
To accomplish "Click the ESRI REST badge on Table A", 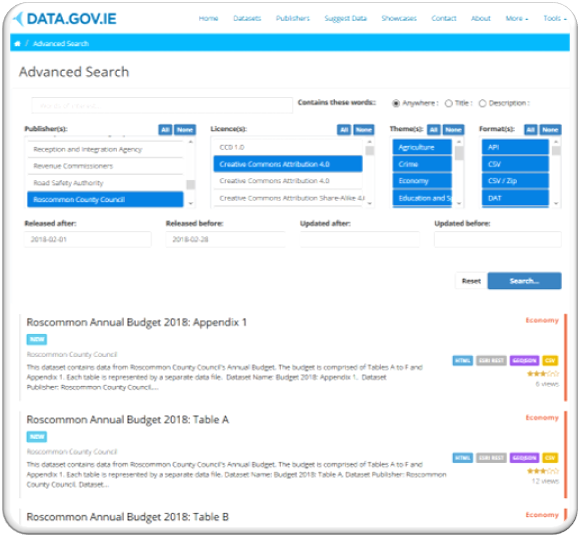I will [x=491, y=458].
